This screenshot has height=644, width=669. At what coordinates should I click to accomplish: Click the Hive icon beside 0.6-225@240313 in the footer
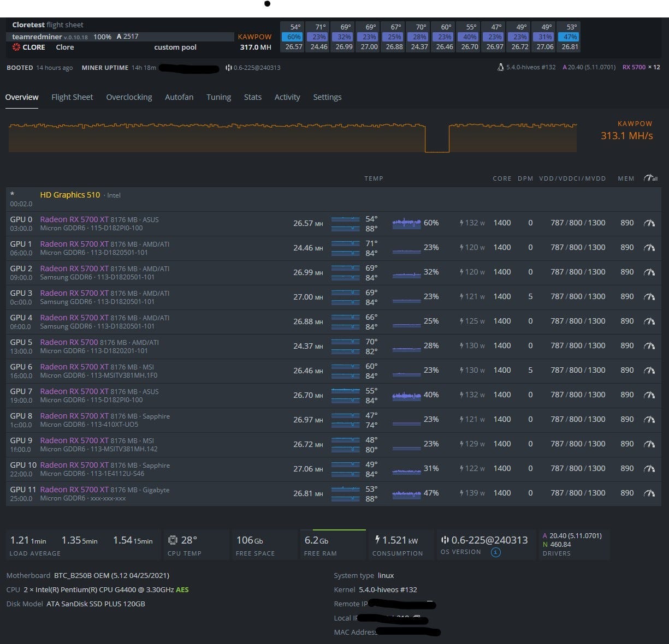point(445,540)
